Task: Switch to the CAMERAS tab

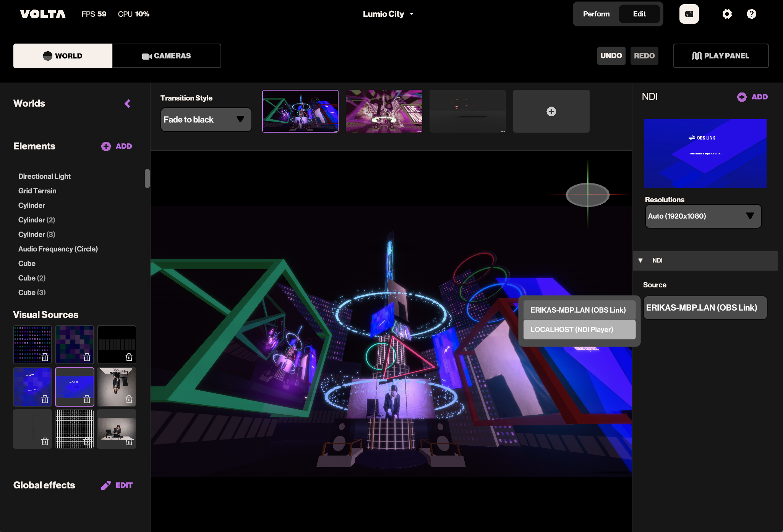Action: click(x=166, y=56)
